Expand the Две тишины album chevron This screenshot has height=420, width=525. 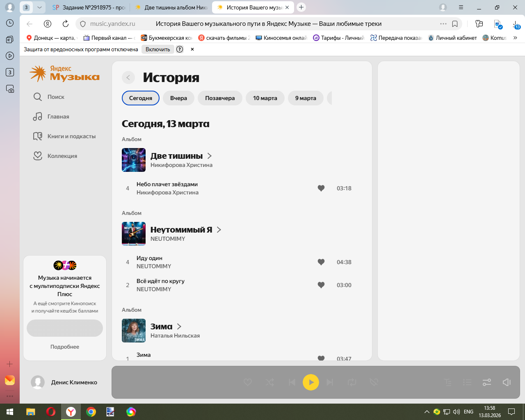(210, 156)
